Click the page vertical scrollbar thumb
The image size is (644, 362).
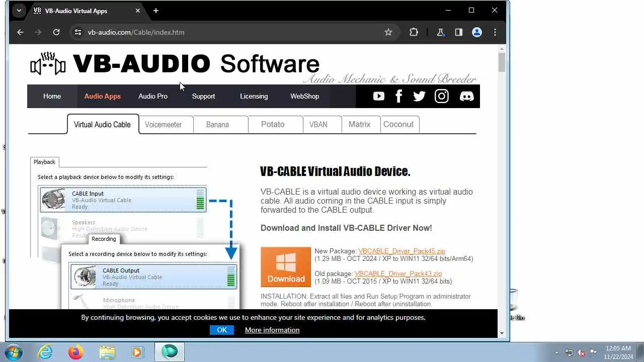point(502,62)
